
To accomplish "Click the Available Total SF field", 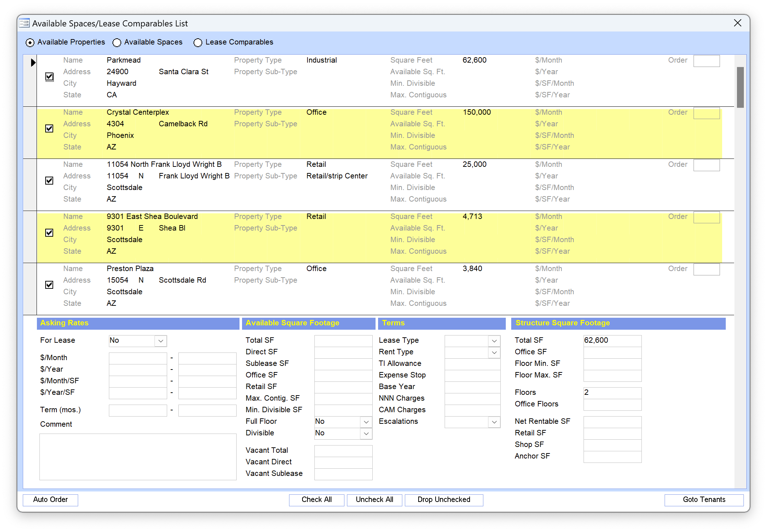I will point(343,341).
